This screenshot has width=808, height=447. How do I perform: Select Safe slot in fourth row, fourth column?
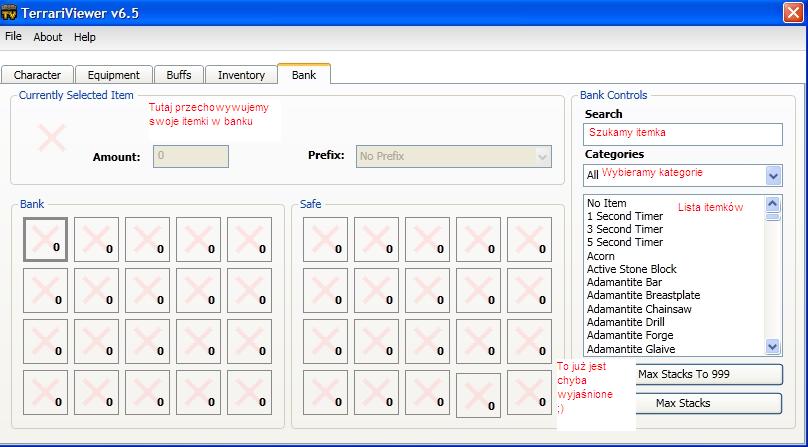coord(478,395)
